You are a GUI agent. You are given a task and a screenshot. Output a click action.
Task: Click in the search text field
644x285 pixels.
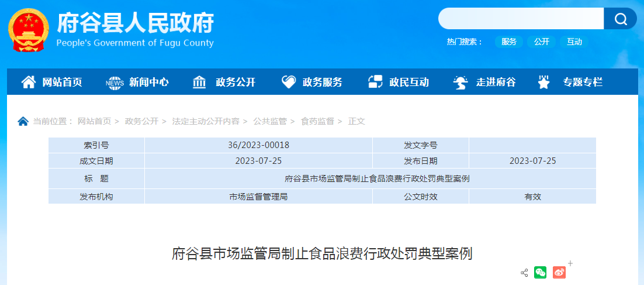tap(520, 19)
